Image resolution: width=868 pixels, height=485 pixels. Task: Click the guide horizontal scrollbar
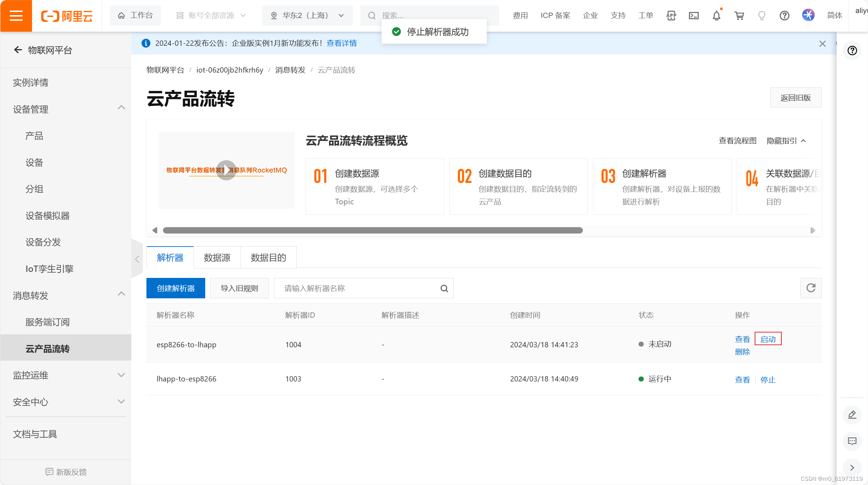pyautogui.click(x=372, y=230)
